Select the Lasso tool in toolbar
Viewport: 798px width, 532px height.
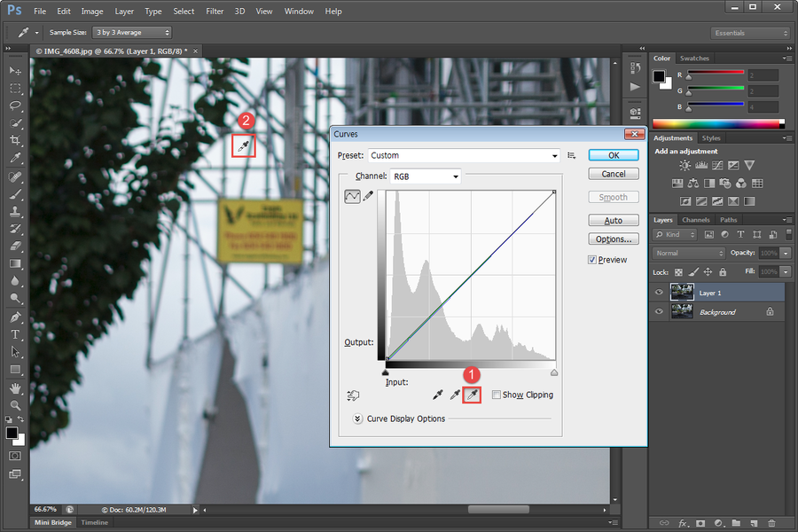[x=15, y=106]
